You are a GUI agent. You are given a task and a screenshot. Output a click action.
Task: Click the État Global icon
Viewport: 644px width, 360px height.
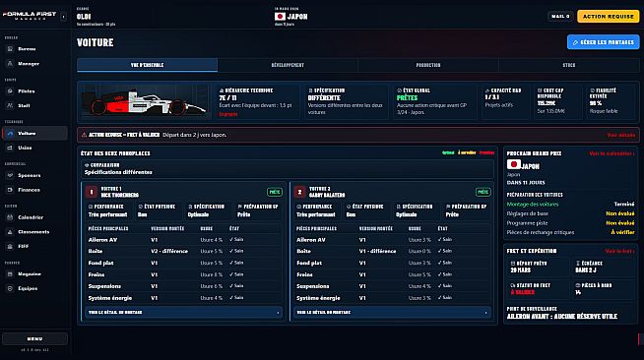click(x=399, y=90)
